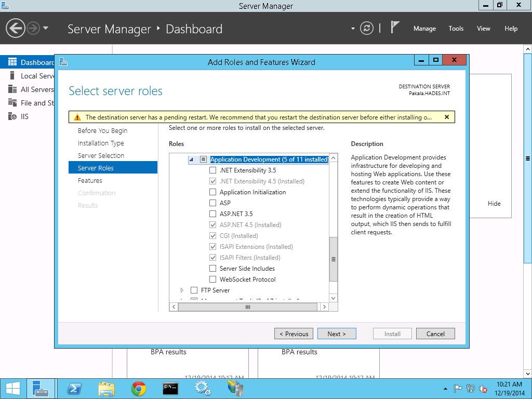
Task: Launch PowerShell from the taskbar
Action: click(74, 389)
